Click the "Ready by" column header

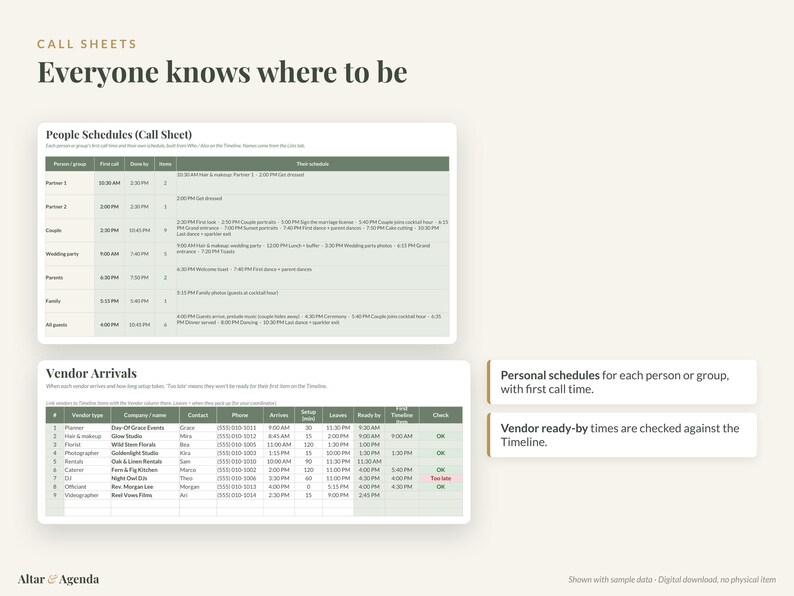(369, 415)
